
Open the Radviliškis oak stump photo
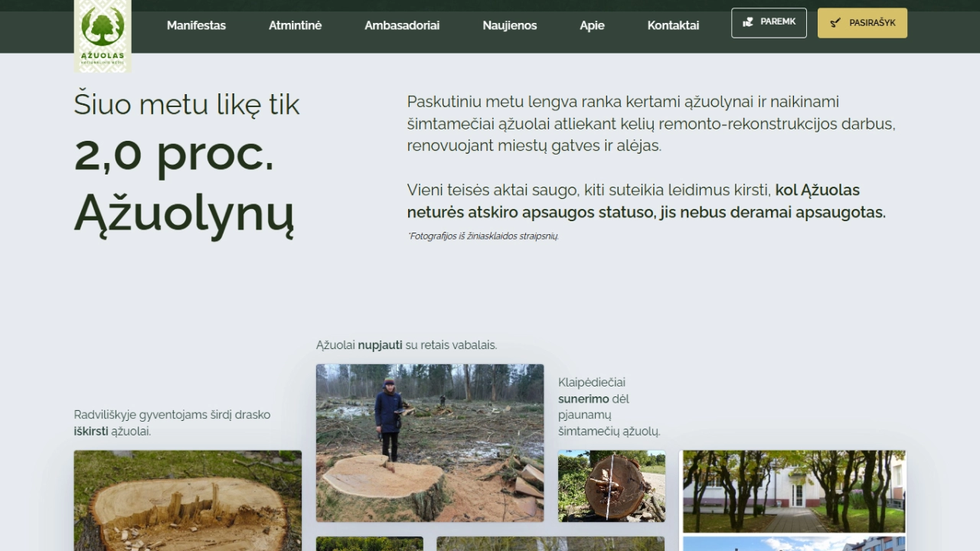point(188,500)
